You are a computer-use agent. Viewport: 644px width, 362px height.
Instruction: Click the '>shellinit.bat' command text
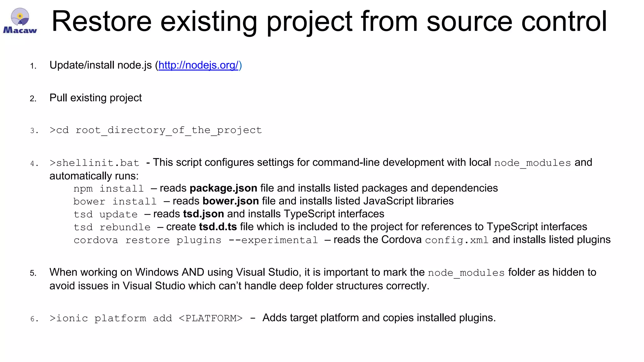coord(94,163)
